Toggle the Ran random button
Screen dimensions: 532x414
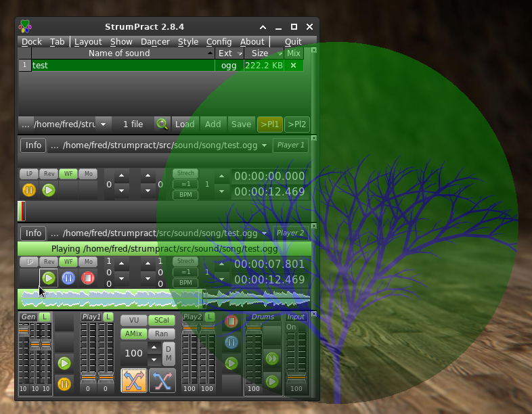click(162, 333)
